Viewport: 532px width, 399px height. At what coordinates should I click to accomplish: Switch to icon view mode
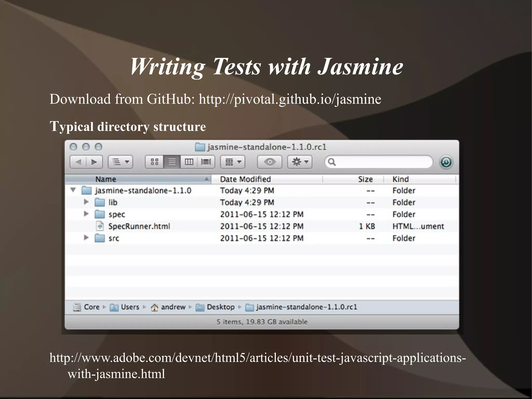point(154,162)
